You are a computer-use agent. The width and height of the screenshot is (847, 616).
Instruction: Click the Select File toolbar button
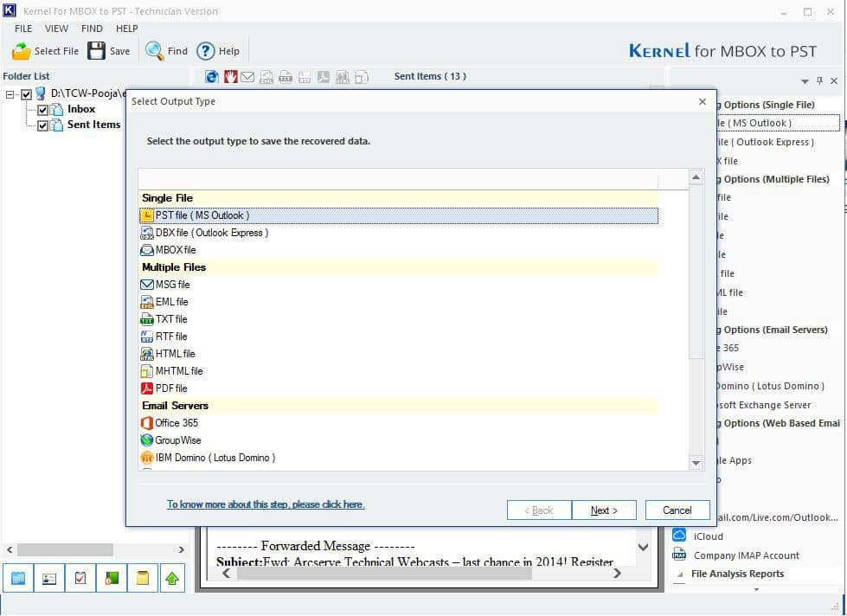click(x=45, y=51)
